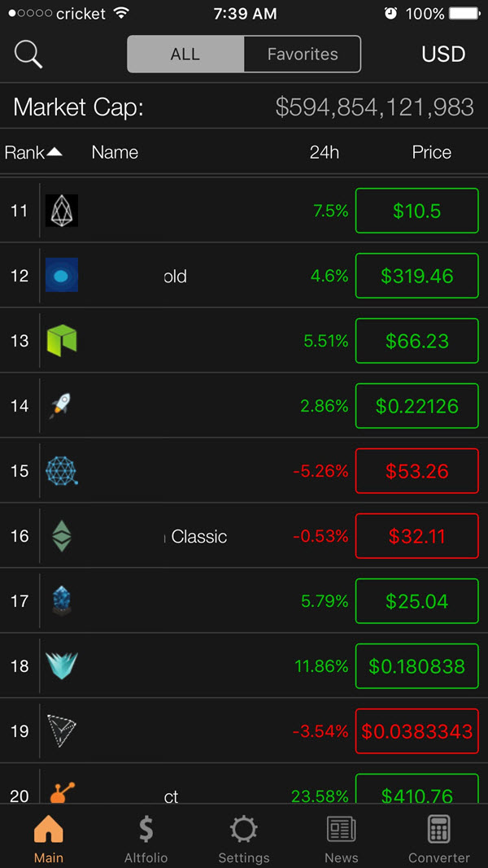The image size is (488, 868).
Task: Open the rank 18 teal crest logo
Action: pos(62,666)
